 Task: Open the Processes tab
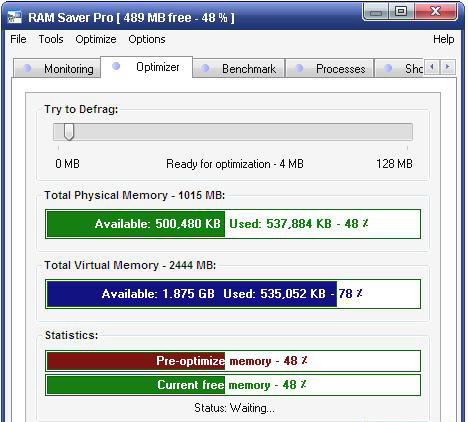click(x=330, y=68)
